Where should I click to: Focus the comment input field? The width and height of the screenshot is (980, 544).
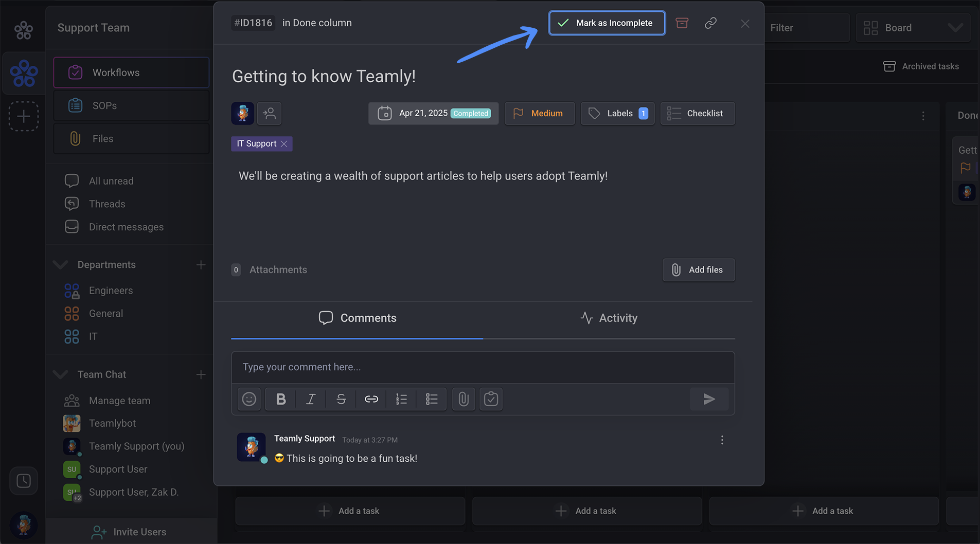pyautogui.click(x=483, y=367)
